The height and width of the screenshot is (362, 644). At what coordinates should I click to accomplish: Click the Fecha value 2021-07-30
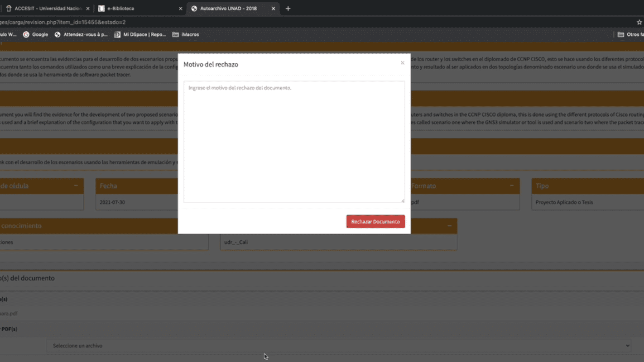coord(112,202)
